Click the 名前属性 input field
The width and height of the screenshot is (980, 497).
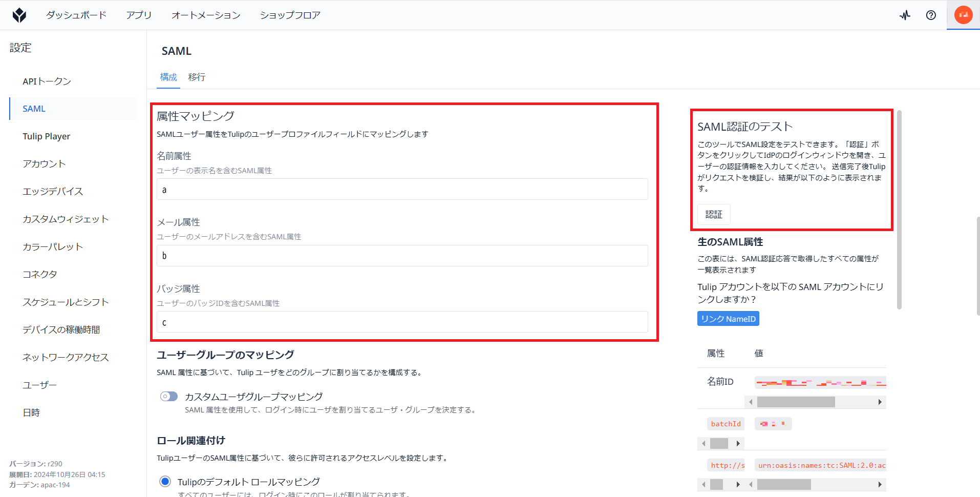click(402, 189)
